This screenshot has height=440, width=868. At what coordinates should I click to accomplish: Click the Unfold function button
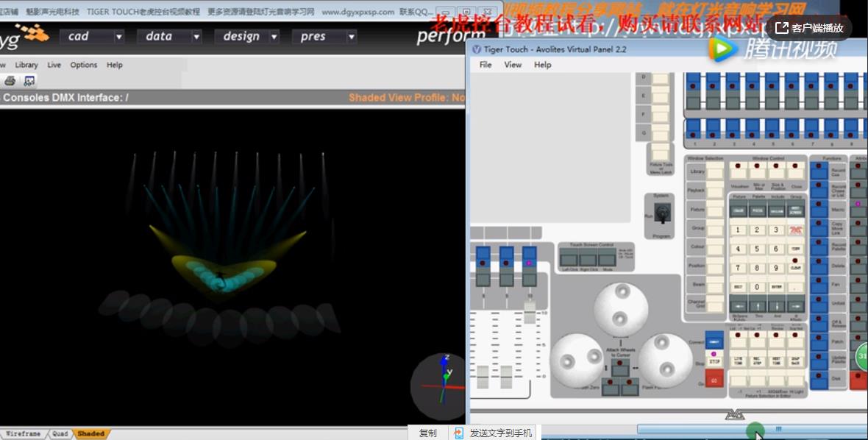tap(819, 303)
